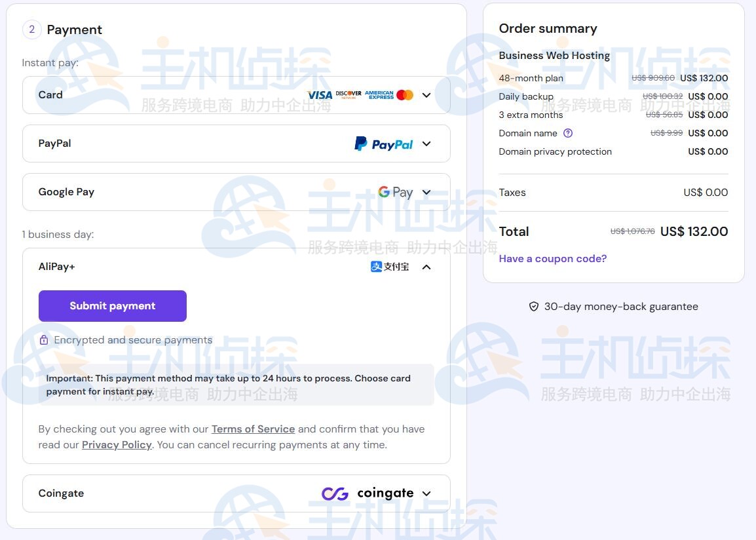Click the step 2 Payment indicator

click(x=31, y=29)
